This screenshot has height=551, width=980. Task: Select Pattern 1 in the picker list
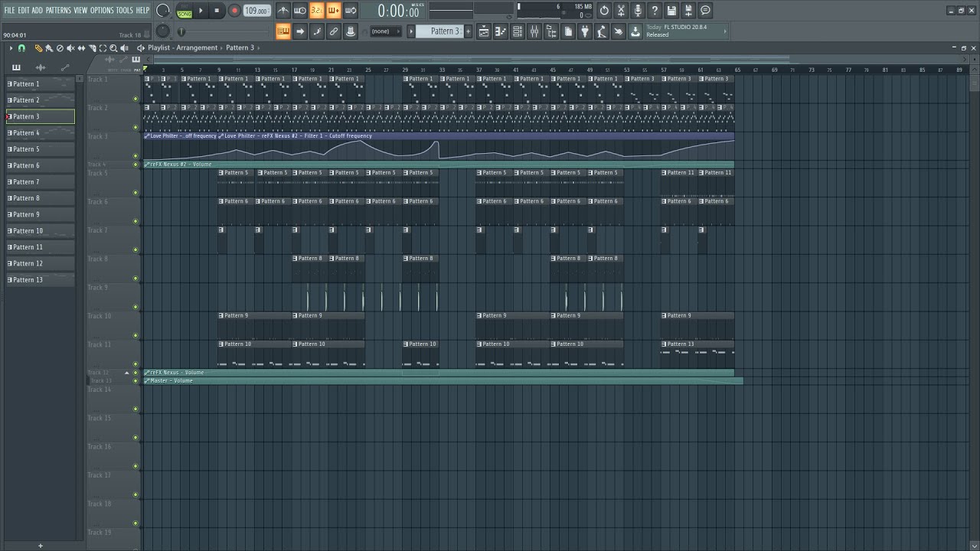coord(41,84)
